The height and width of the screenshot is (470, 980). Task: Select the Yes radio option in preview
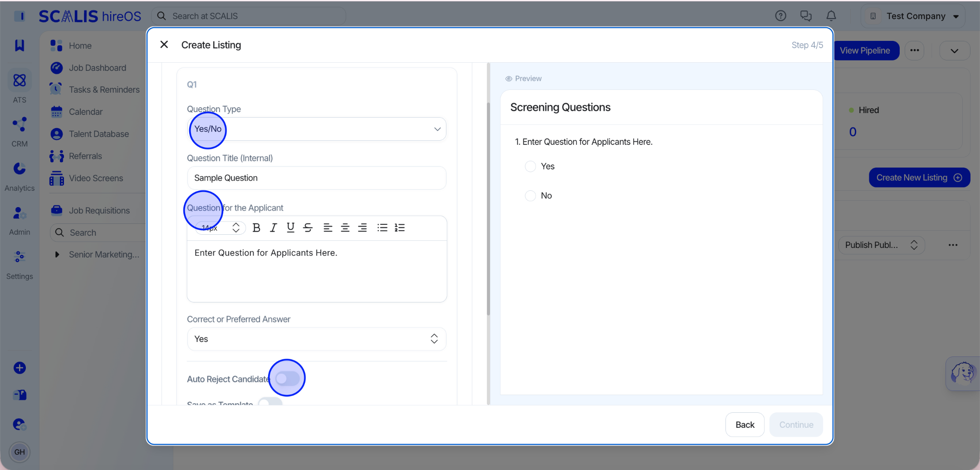click(530, 166)
